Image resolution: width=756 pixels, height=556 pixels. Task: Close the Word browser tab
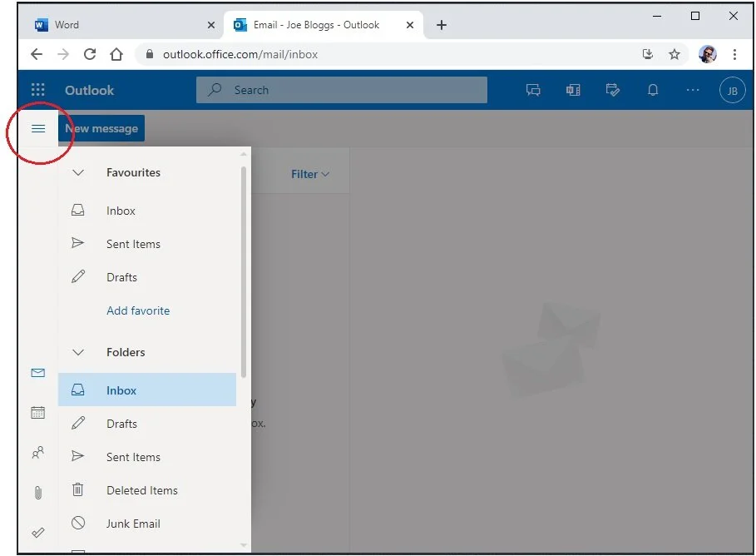[x=210, y=25]
